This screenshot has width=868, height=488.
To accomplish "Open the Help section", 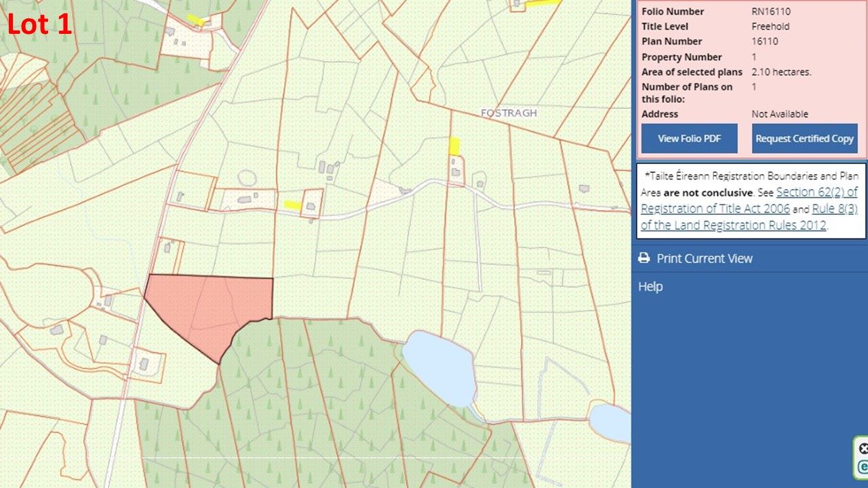I will [x=650, y=287].
